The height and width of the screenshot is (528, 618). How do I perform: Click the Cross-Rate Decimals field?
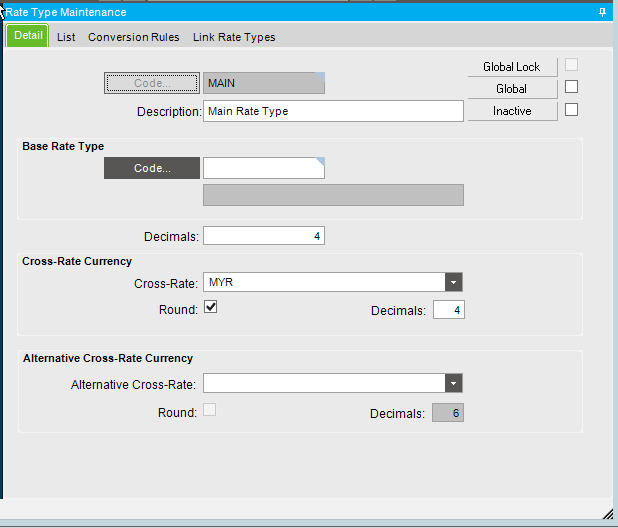click(x=448, y=310)
